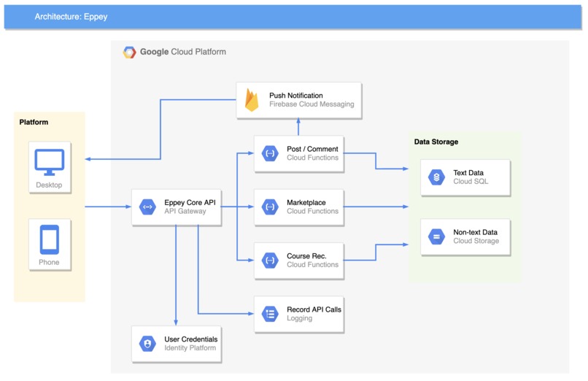
Task: Select the 'Non-text Data' label
Action: (x=475, y=232)
